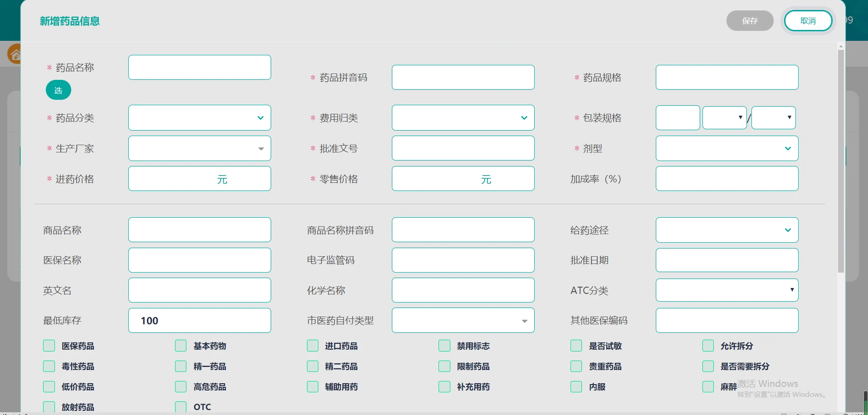Expand the 剂型 dropdown
The width and height of the screenshot is (868, 415).
[788, 148]
